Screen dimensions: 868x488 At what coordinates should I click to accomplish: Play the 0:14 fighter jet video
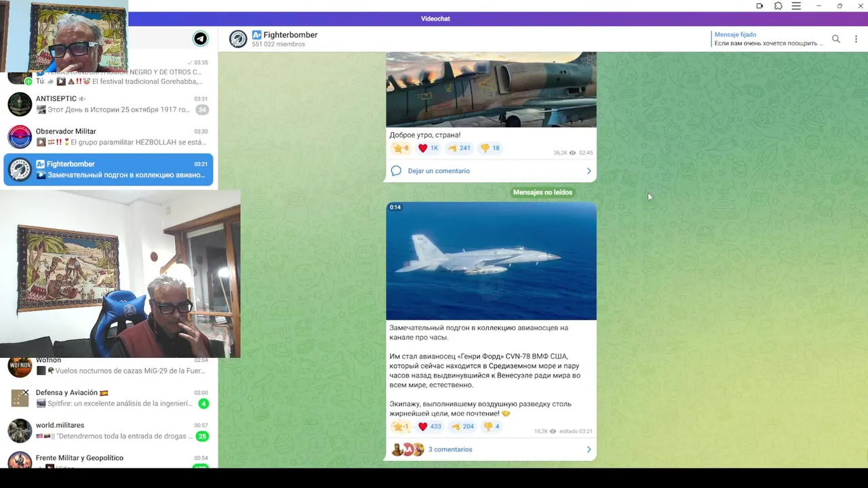(491, 261)
